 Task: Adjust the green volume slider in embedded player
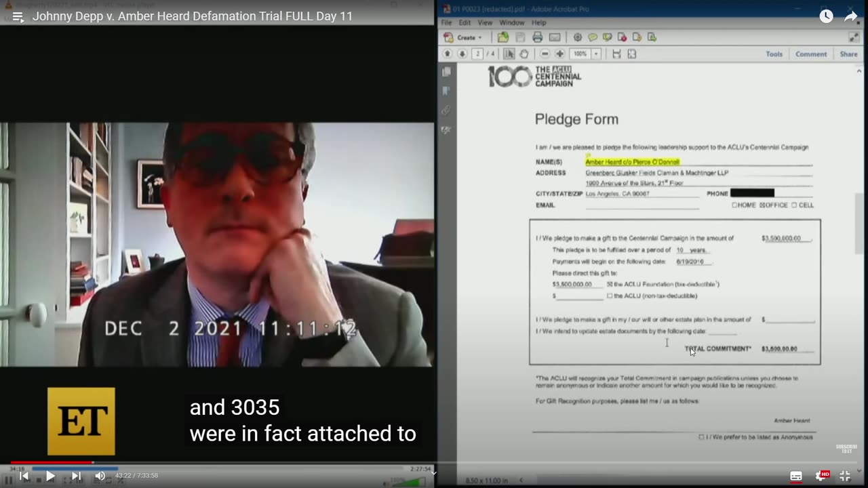pos(410,482)
